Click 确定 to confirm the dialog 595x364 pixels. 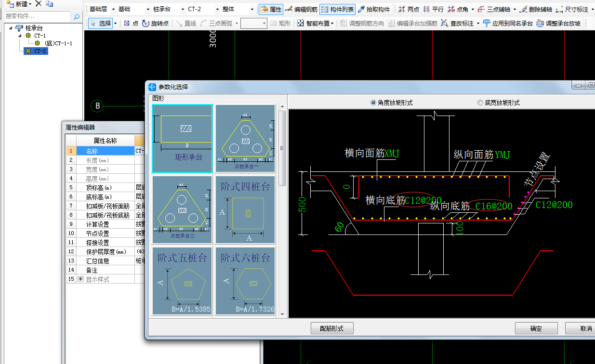click(x=536, y=328)
